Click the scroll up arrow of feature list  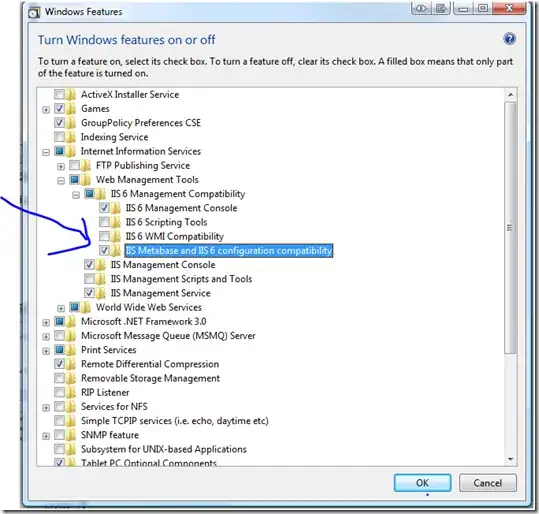click(510, 95)
